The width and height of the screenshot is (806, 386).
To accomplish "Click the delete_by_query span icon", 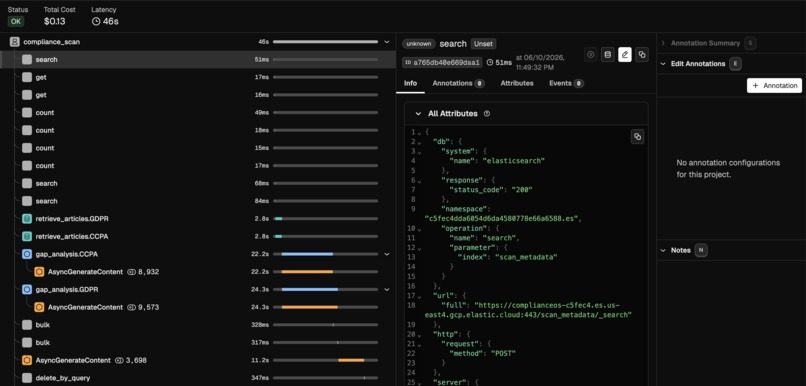I will click(x=27, y=378).
